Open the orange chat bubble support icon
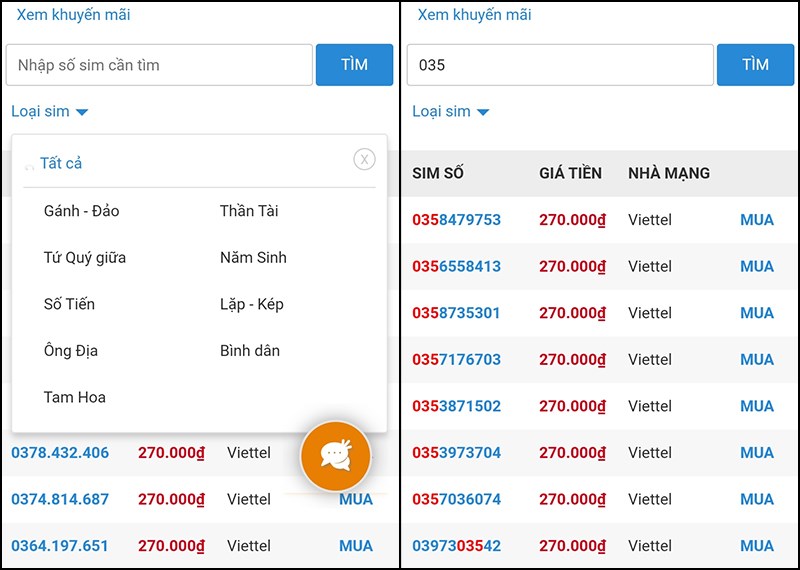Image resolution: width=800 pixels, height=570 pixels. (336, 456)
